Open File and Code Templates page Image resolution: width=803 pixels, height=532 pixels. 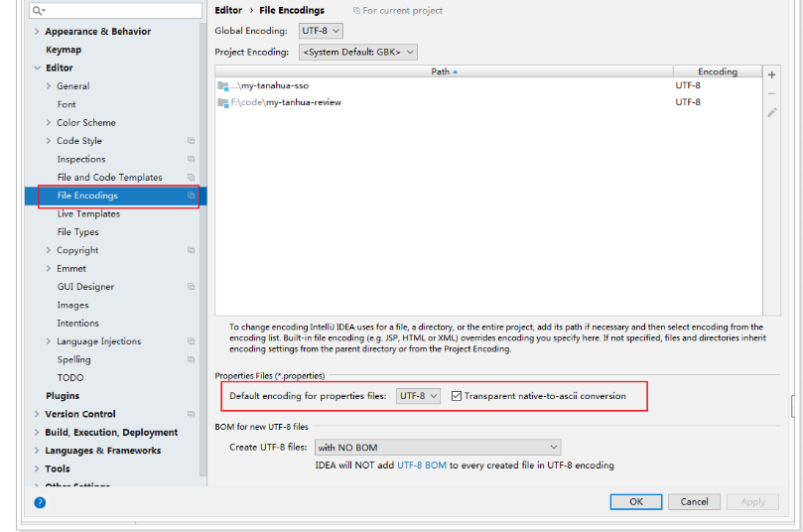tap(109, 177)
